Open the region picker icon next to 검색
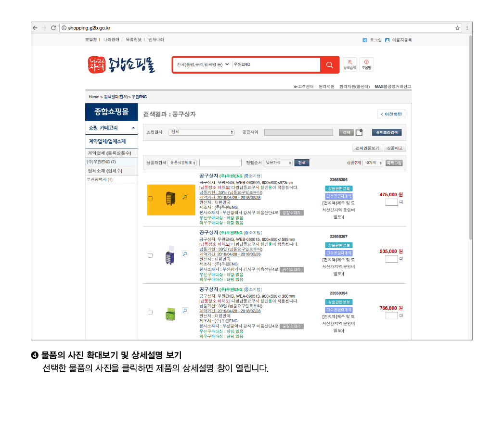The width and height of the screenshot is (504, 428). pos(359,133)
